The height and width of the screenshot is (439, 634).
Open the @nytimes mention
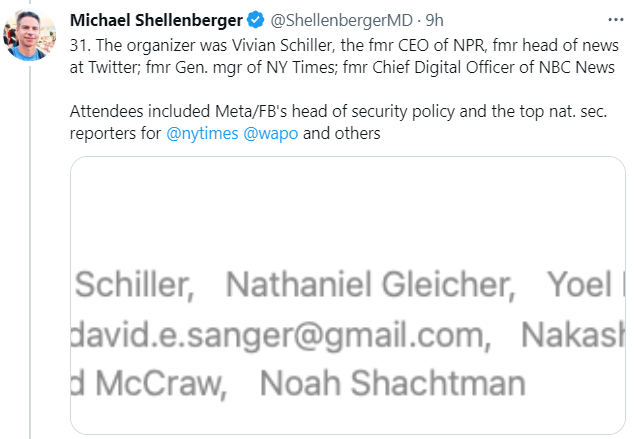tap(203, 133)
